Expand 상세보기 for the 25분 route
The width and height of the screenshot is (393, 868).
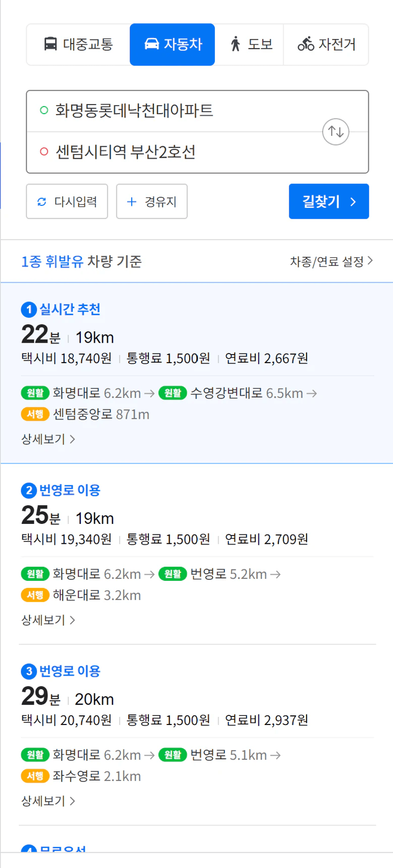tap(48, 620)
